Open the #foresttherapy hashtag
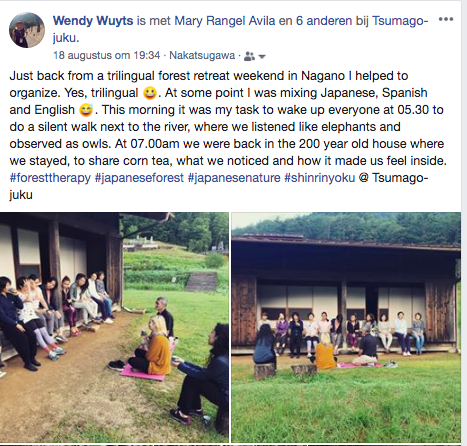Screen dimensions: 467x446 click(x=50, y=178)
